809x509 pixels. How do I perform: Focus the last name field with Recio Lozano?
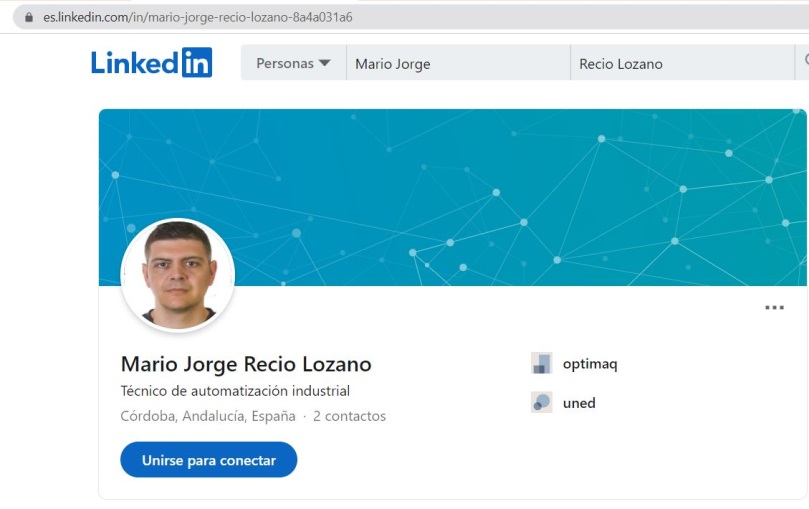(680, 63)
